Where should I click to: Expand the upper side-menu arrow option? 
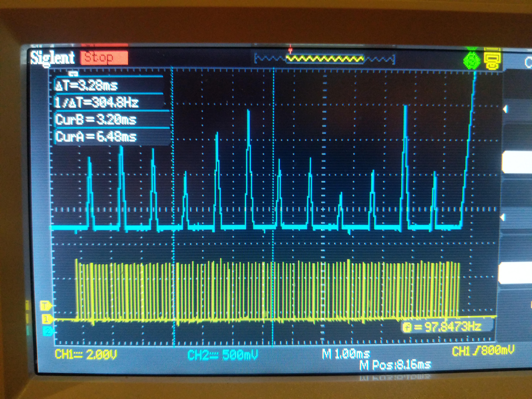(506, 109)
